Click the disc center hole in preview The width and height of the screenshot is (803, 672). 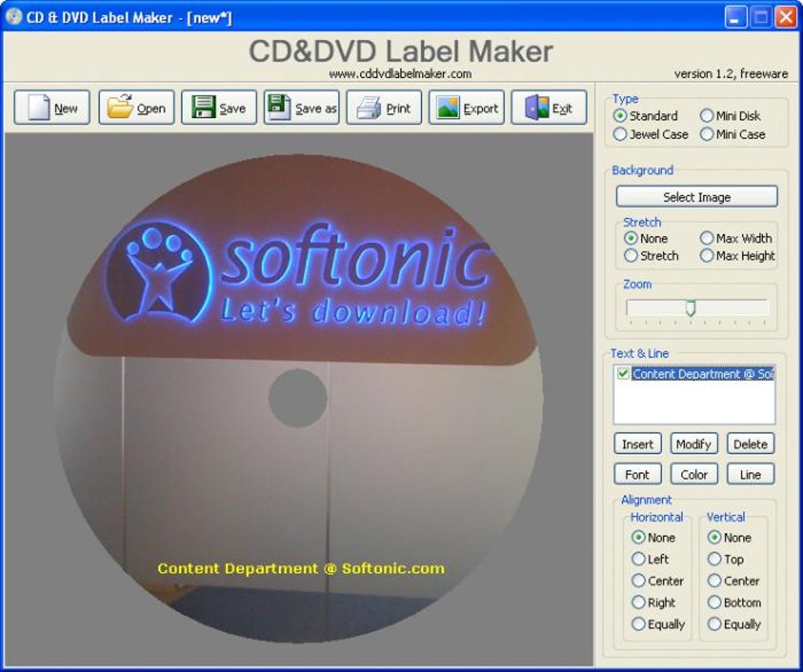click(298, 397)
